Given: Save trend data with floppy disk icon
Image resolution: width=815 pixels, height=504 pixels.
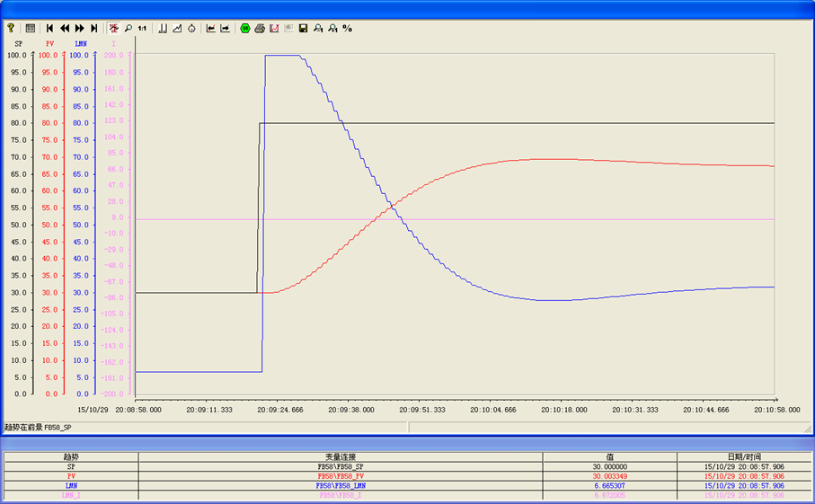Looking at the screenshot, I should pyautogui.click(x=304, y=28).
